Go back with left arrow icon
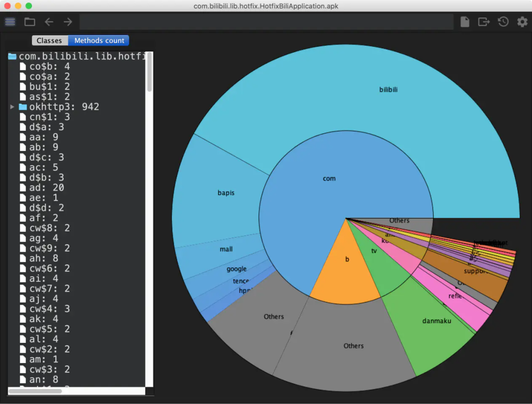The height and width of the screenshot is (404, 532). point(49,22)
